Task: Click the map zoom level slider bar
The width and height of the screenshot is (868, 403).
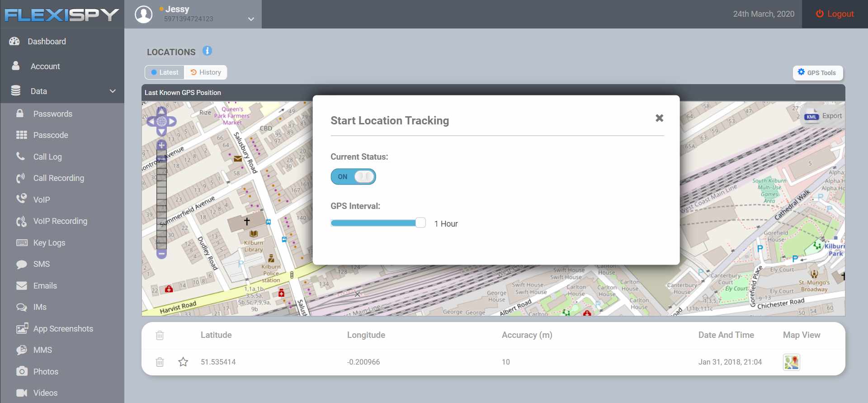Action: [x=161, y=199]
